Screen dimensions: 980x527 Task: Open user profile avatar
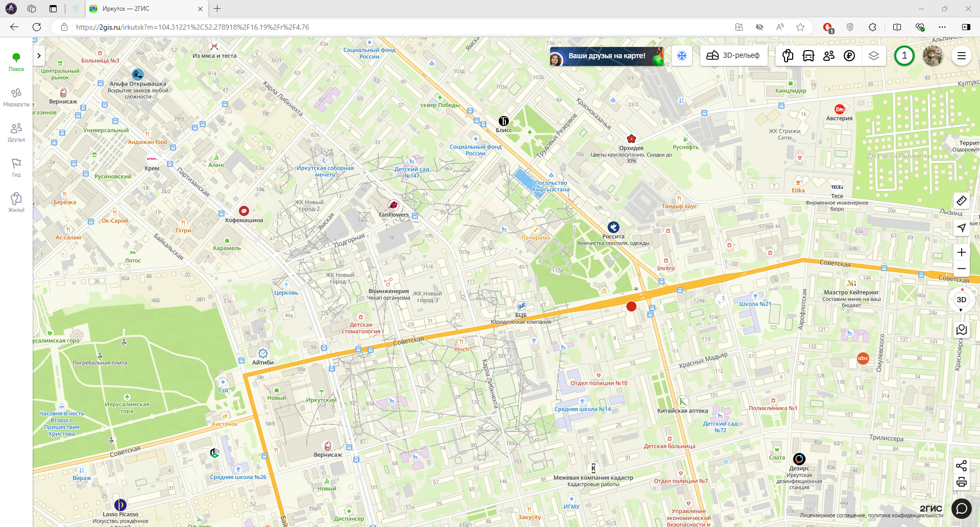933,56
